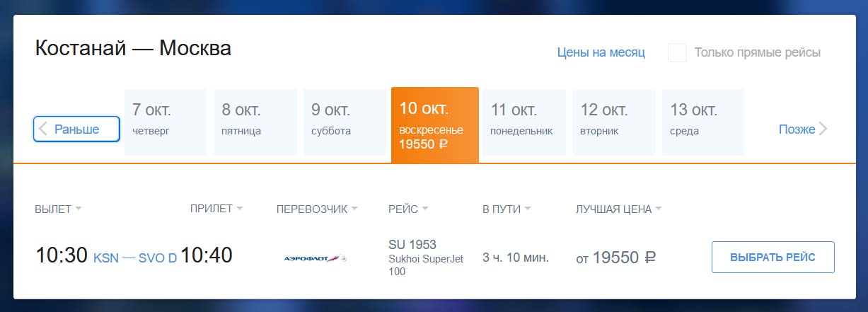Select the 8 окт. пятница date tab
868x312 pixels.
pos(255,122)
